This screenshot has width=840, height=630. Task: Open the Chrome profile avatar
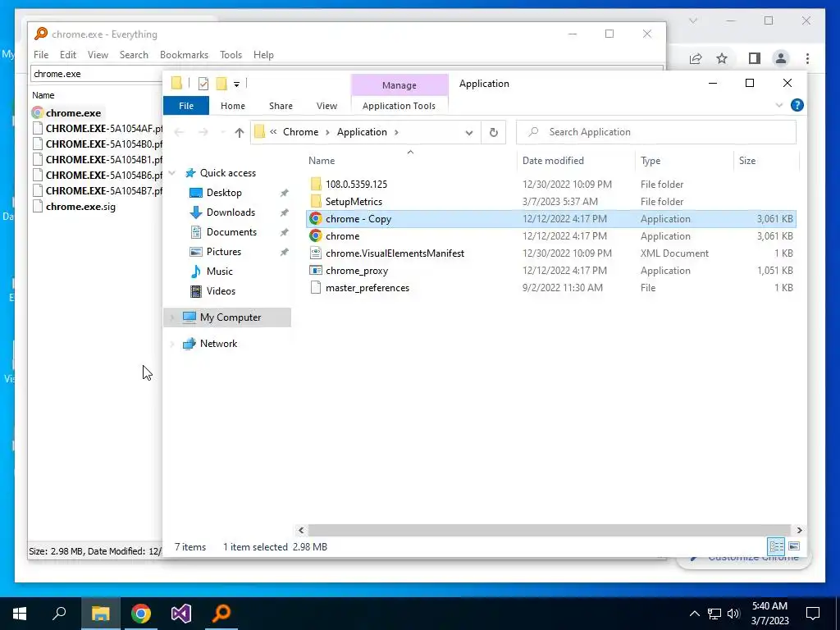click(x=781, y=58)
